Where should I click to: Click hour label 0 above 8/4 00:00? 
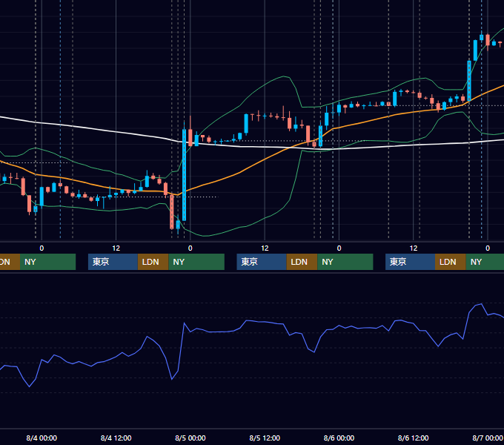pos(42,248)
